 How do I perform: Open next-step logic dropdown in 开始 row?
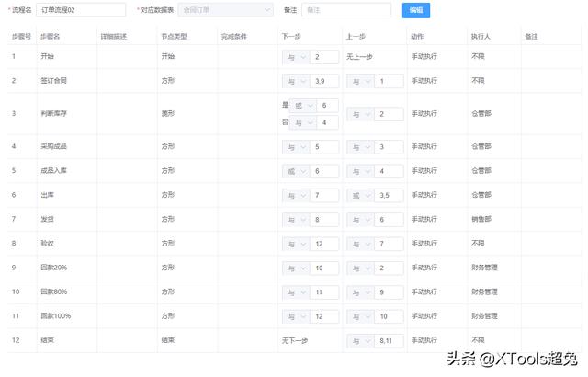(x=296, y=57)
